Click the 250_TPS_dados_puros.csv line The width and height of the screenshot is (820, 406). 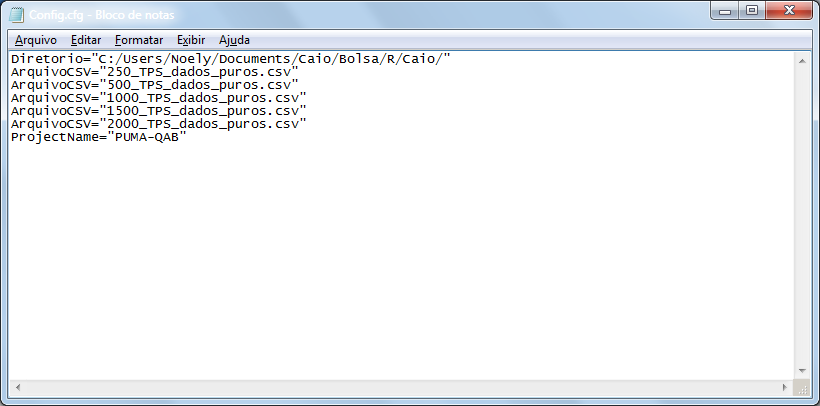(x=155, y=72)
